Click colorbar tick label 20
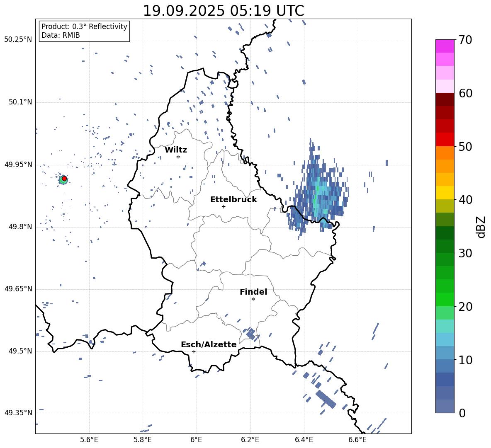Image resolution: width=491 pixels, height=448 pixels. [x=465, y=307]
